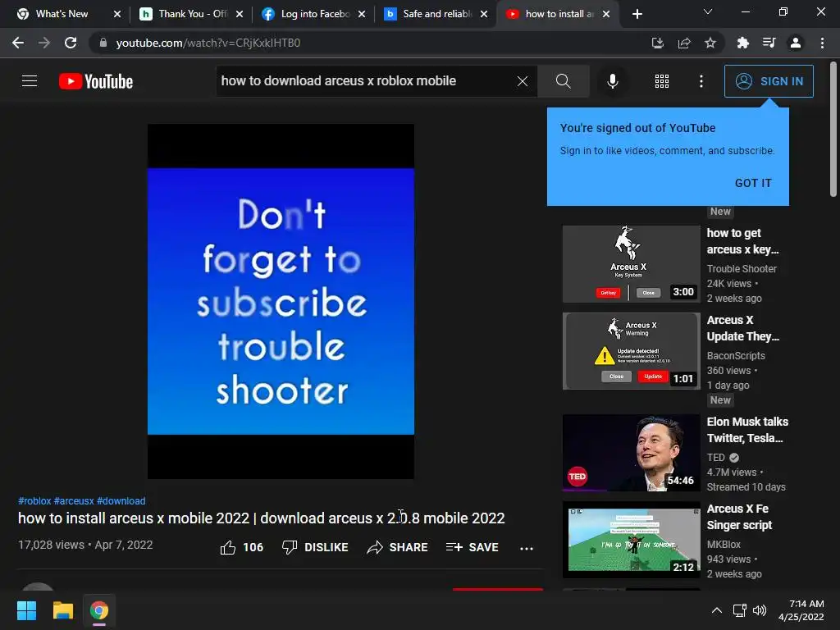Click the volume speaker icon in tray
Screen dimensions: 840x630
tap(759, 610)
